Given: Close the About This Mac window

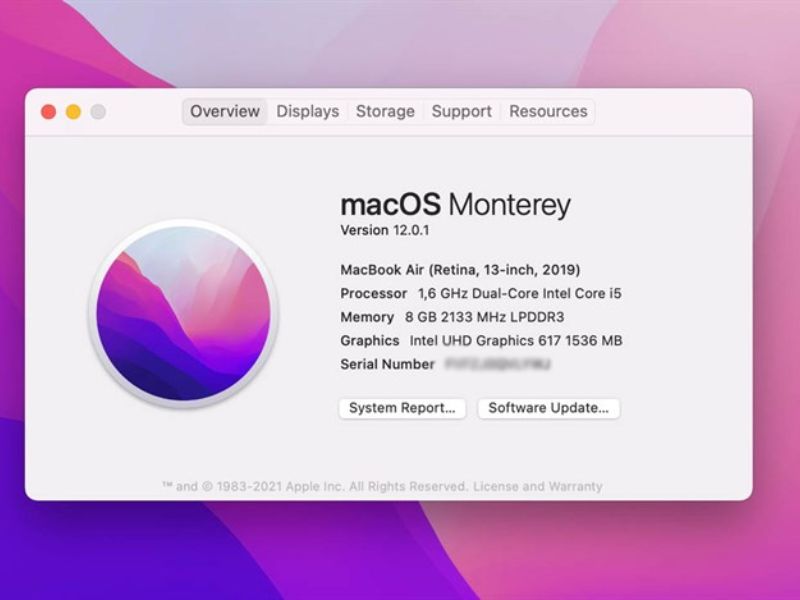Looking at the screenshot, I should [48, 112].
